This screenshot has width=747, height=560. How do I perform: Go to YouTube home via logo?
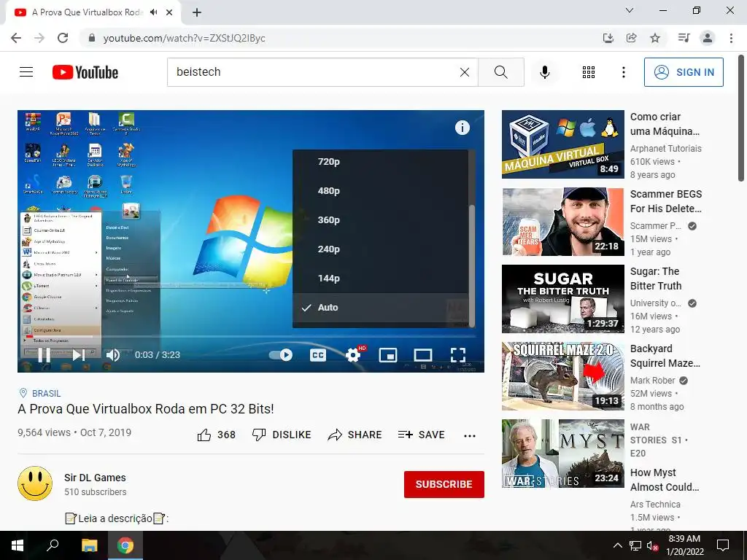[x=85, y=72]
